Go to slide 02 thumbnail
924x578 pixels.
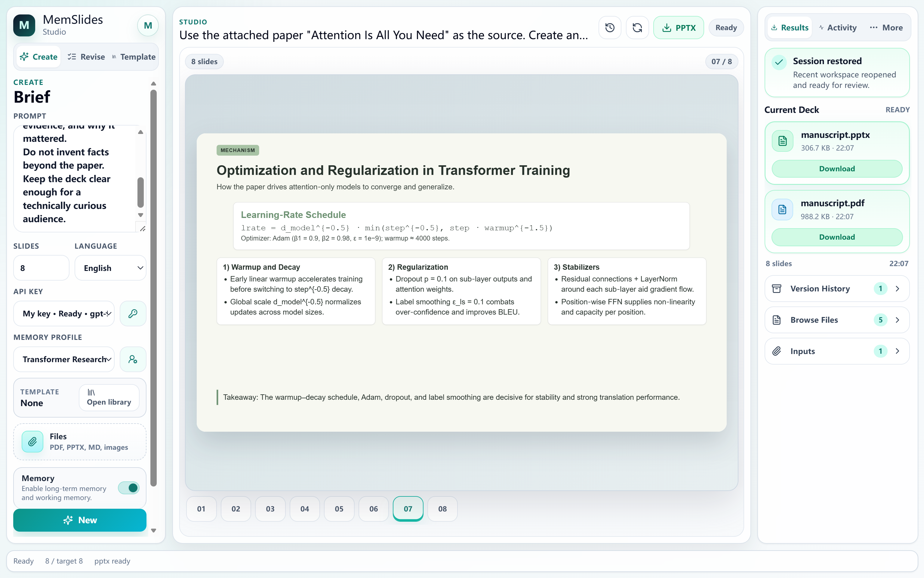tap(236, 509)
